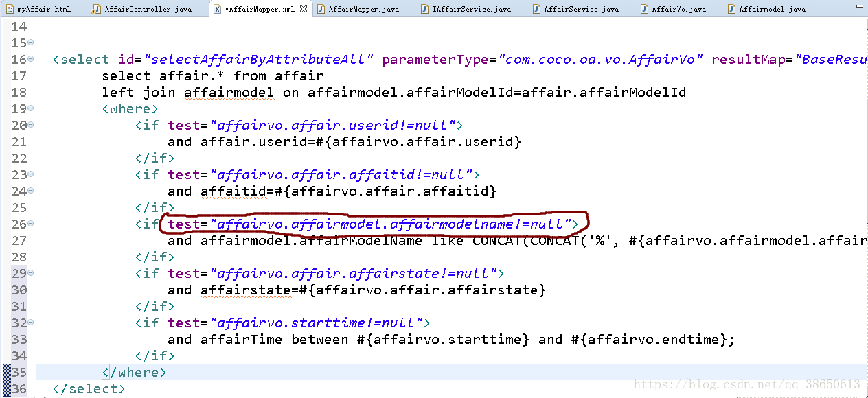
Task: Click the "and affairTime between" line
Action: click(451, 340)
